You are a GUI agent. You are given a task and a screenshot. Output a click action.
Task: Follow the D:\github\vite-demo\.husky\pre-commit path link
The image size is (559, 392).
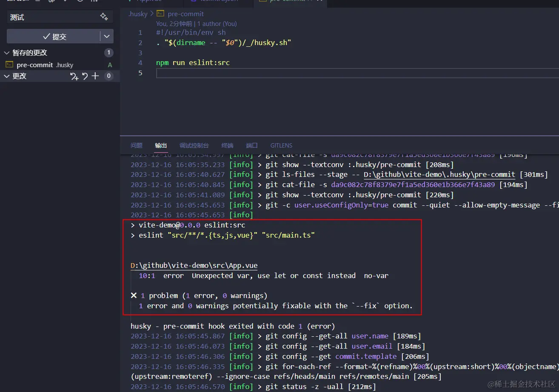[x=440, y=174]
